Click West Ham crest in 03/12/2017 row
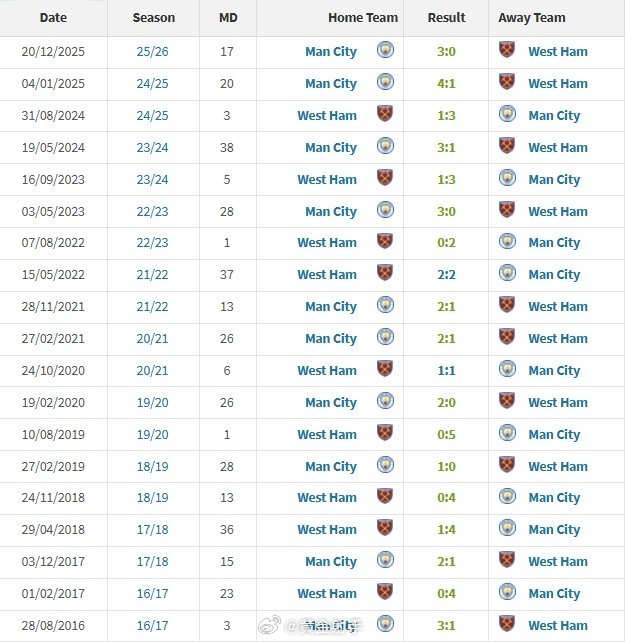Viewport: 625px width, 642px height. pos(507,561)
